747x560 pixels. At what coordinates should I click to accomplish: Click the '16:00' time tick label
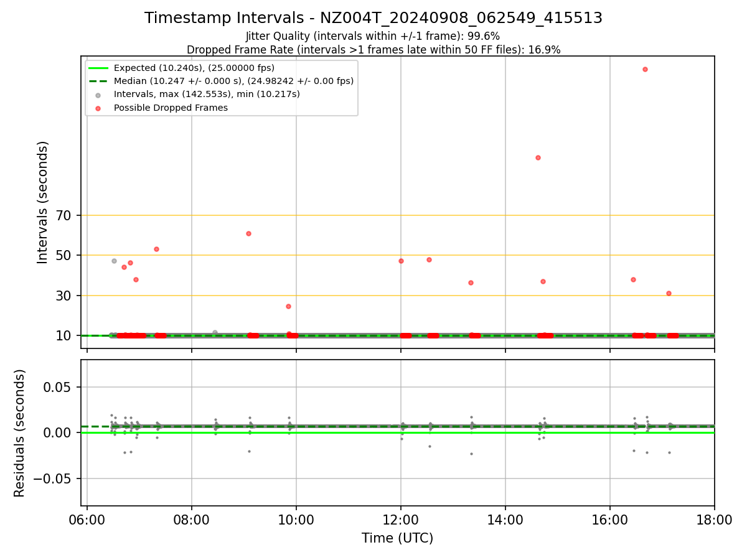point(610,519)
